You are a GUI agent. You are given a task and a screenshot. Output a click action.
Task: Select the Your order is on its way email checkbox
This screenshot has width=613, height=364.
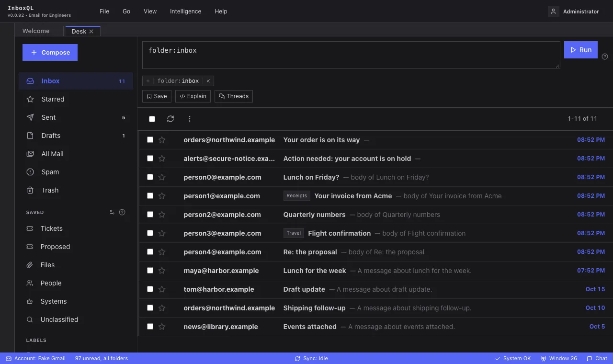pyautogui.click(x=150, y=140)
